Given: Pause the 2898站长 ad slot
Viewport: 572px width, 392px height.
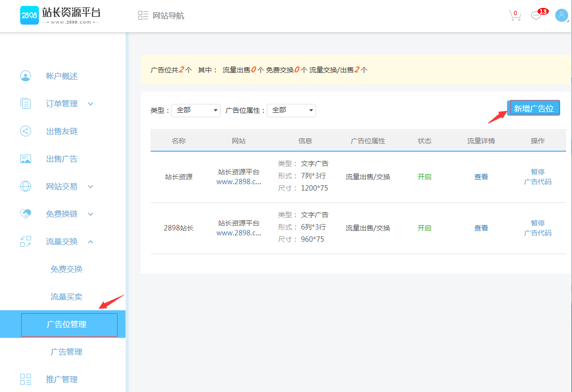Looking at the screenshot, I should pos(538,223).
